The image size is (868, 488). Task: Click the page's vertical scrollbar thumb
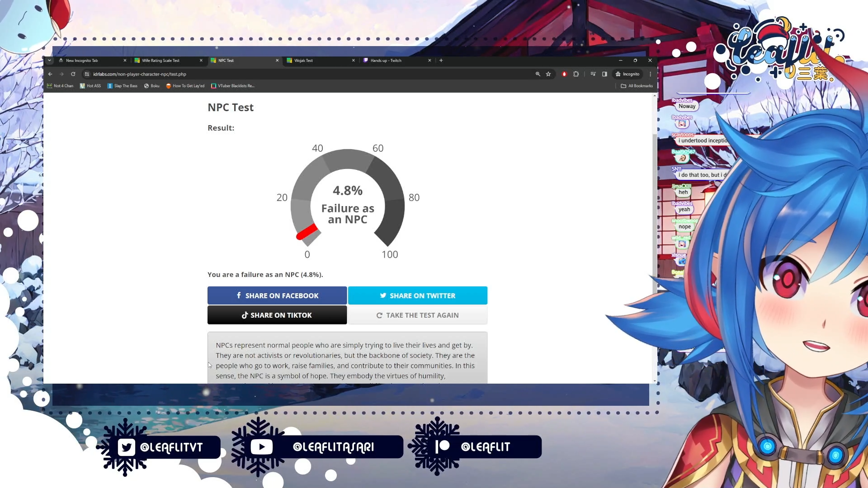coord(655,203)
